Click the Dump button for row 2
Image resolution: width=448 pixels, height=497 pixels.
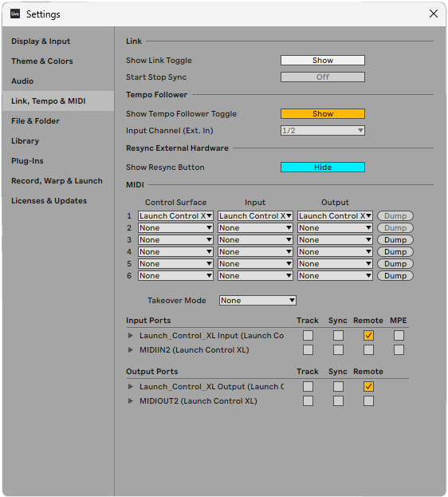tap(395, 228)
